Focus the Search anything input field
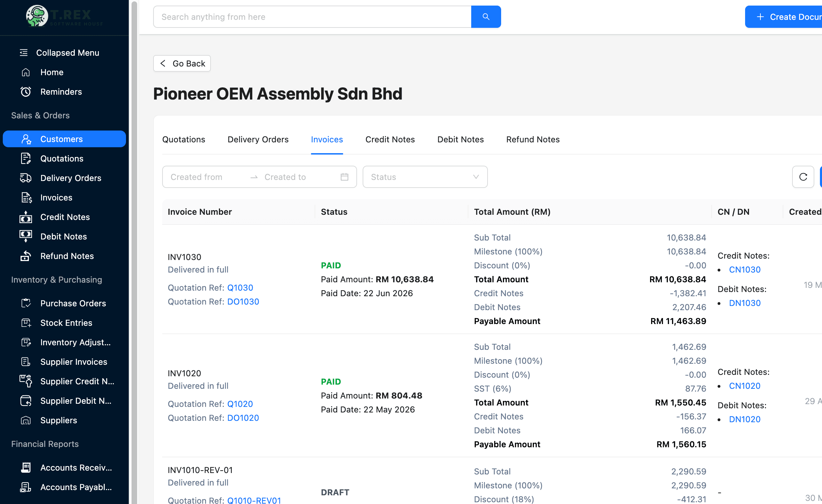Image resolution: width=822 pixels, height=504 pixels. pos(312,17)
